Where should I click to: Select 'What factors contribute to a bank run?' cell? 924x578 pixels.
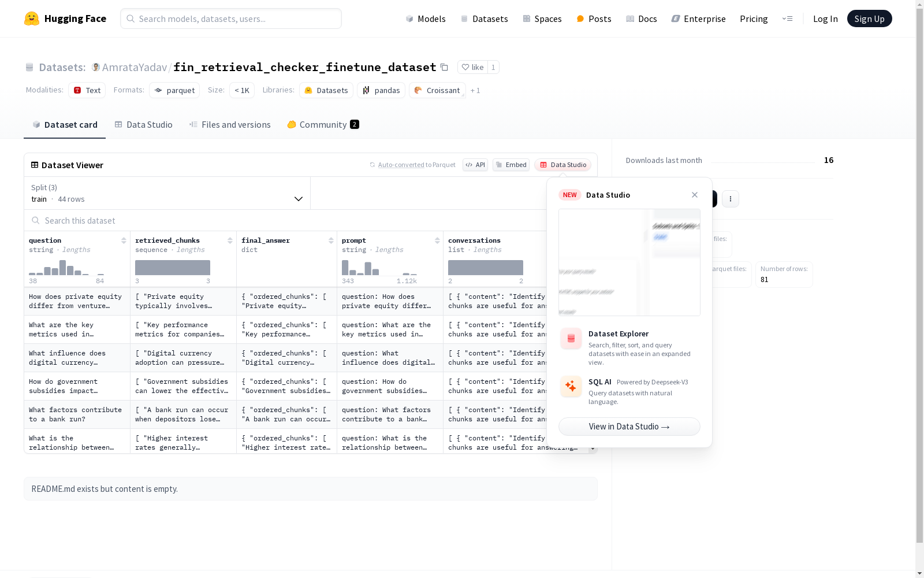pos(77,414)
